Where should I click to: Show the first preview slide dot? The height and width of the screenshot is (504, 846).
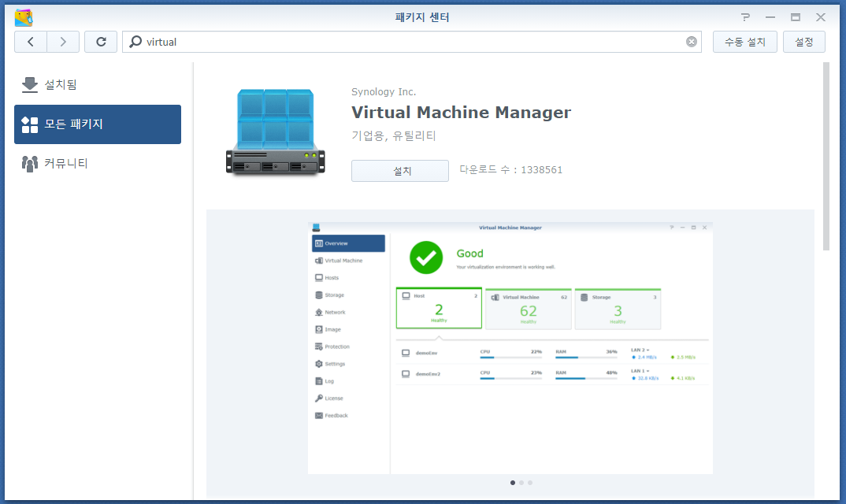pos(513,483)
